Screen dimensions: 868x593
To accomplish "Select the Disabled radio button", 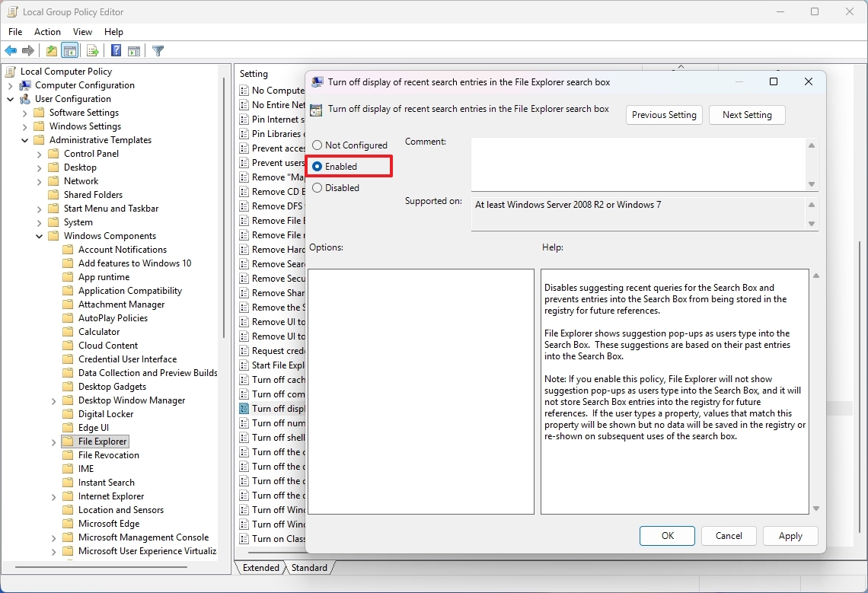I will pyautogui.click(x=318, y=188).
